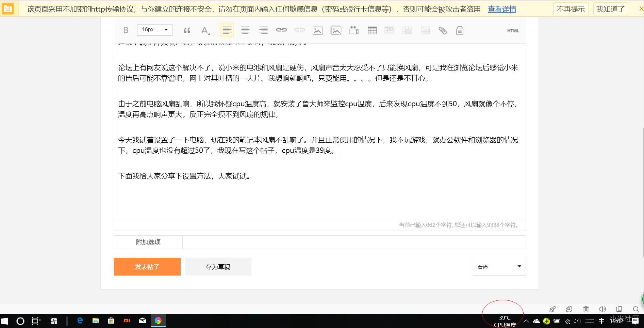Viewport: 644px width, 328px height.
Task: Click the browser window-stack icon
Action: coord(619,309)
